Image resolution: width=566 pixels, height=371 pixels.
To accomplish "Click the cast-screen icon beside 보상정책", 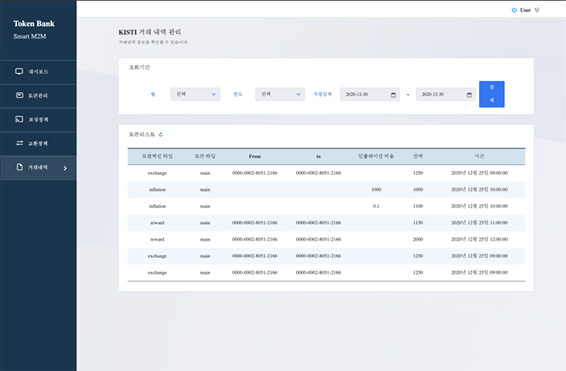I will tap(19, 119).
